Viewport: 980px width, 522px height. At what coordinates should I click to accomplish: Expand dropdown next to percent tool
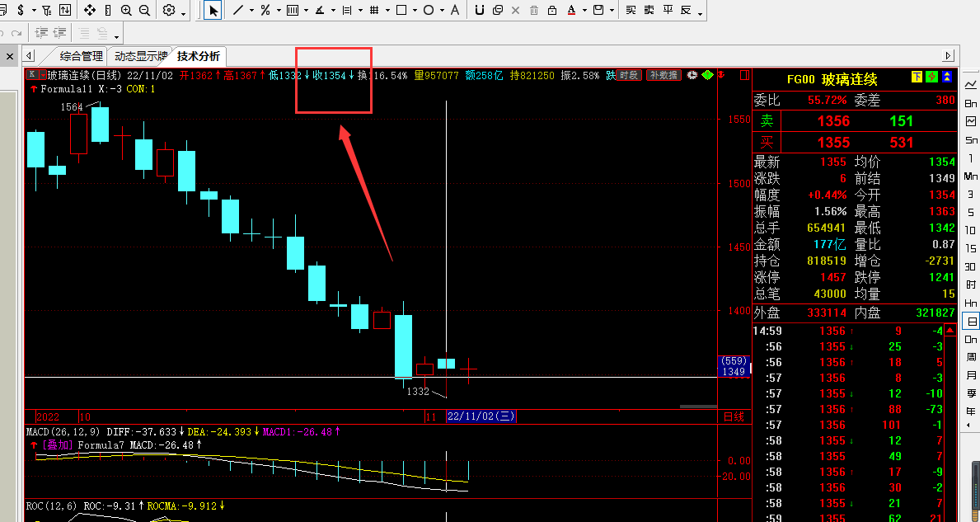(x=278, y=11)
